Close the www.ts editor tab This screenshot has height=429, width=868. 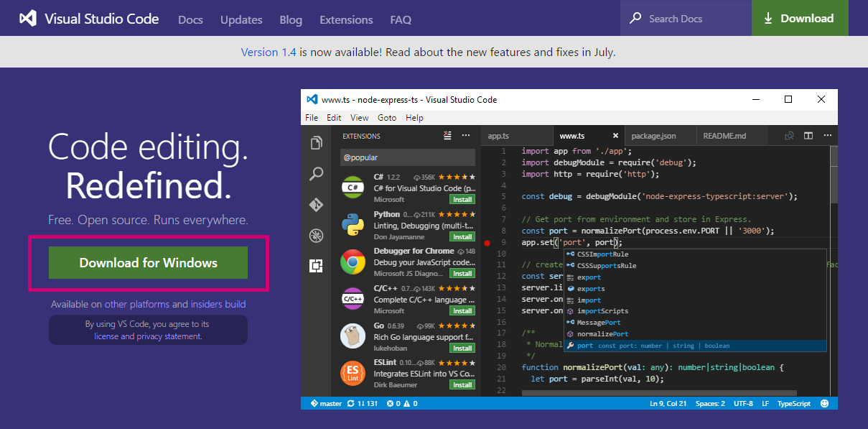point(615,136)
